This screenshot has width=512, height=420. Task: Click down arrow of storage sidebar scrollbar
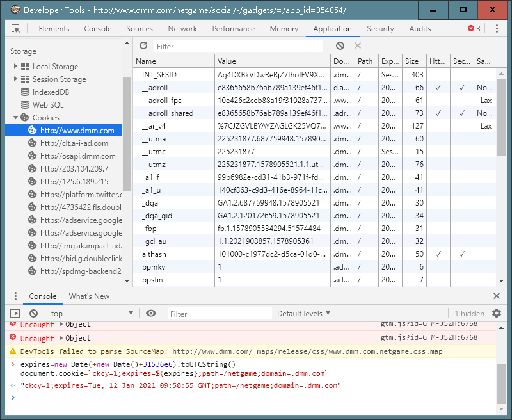click(x=127, y=281)
